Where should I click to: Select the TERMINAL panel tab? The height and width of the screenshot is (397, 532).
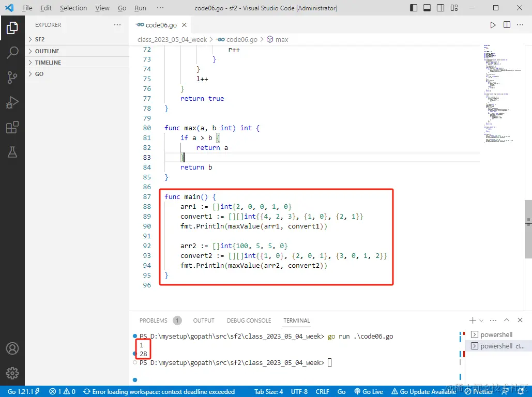(x=297, y=320)
